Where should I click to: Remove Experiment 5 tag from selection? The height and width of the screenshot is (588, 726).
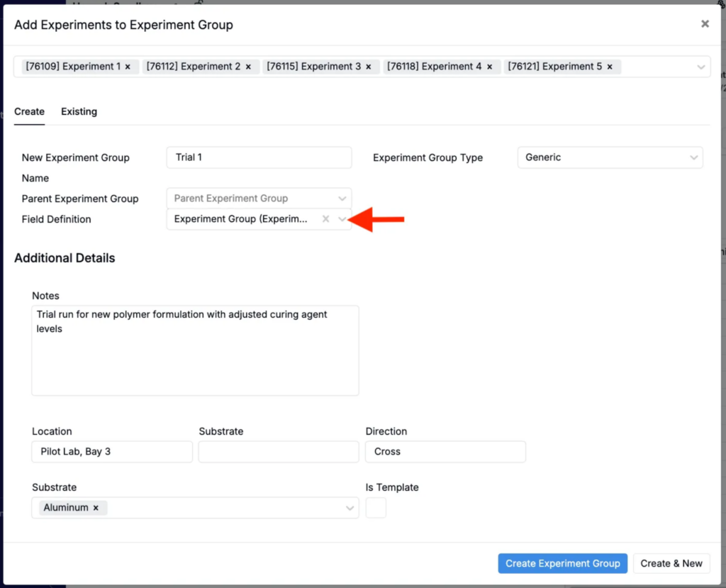[610, 67]
